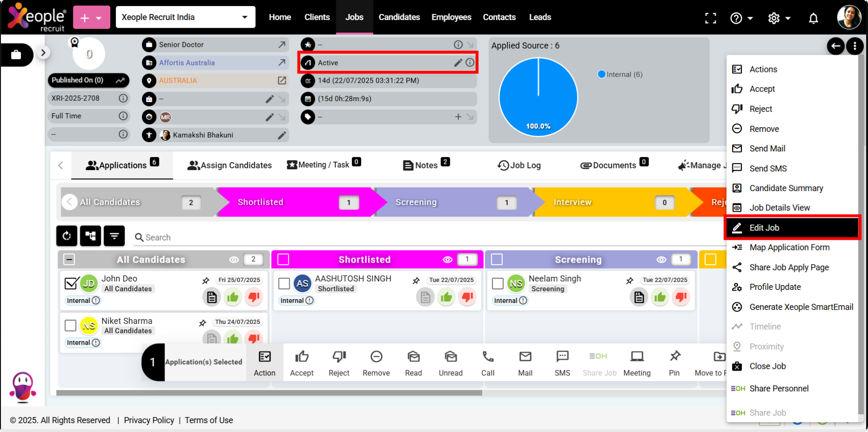The image size is (868, 432).
Task: Switch to the Assign Candidates tab
Action: click(x=229, y=166)
